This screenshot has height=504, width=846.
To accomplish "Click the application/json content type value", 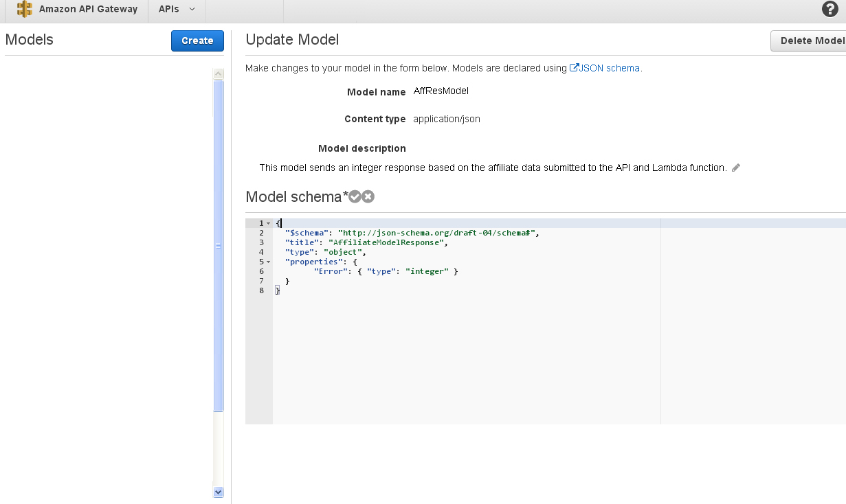I will pos(447,119).
